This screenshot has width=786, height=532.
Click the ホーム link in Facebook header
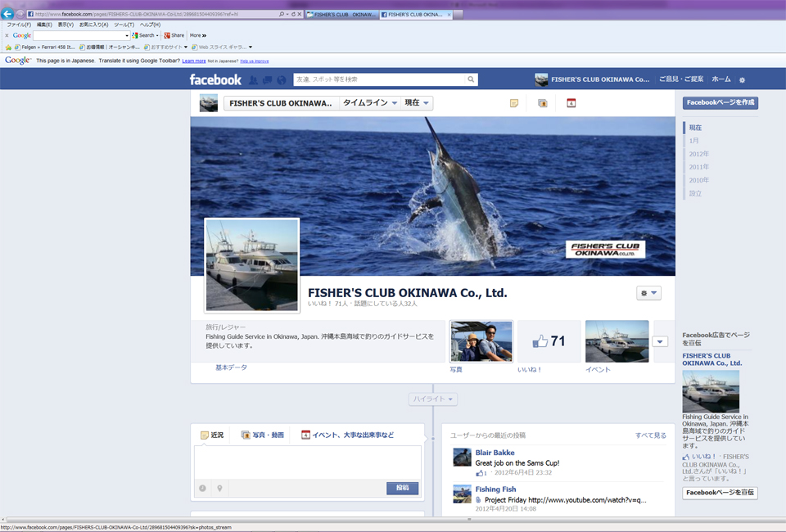click(721, 79)
